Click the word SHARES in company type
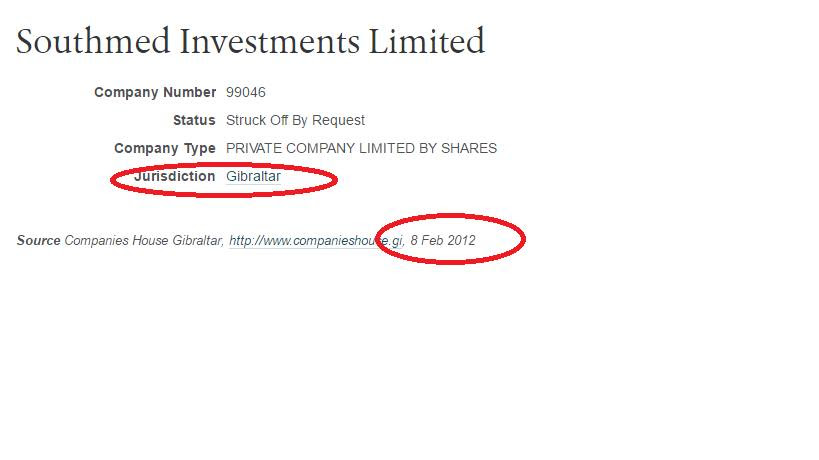 [x=469, y=148]
